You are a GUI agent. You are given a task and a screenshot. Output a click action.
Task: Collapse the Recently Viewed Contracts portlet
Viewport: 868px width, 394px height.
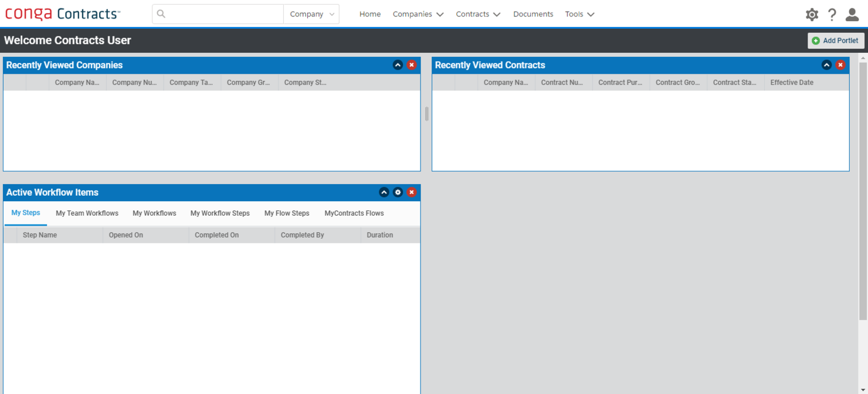click(827, 65)
